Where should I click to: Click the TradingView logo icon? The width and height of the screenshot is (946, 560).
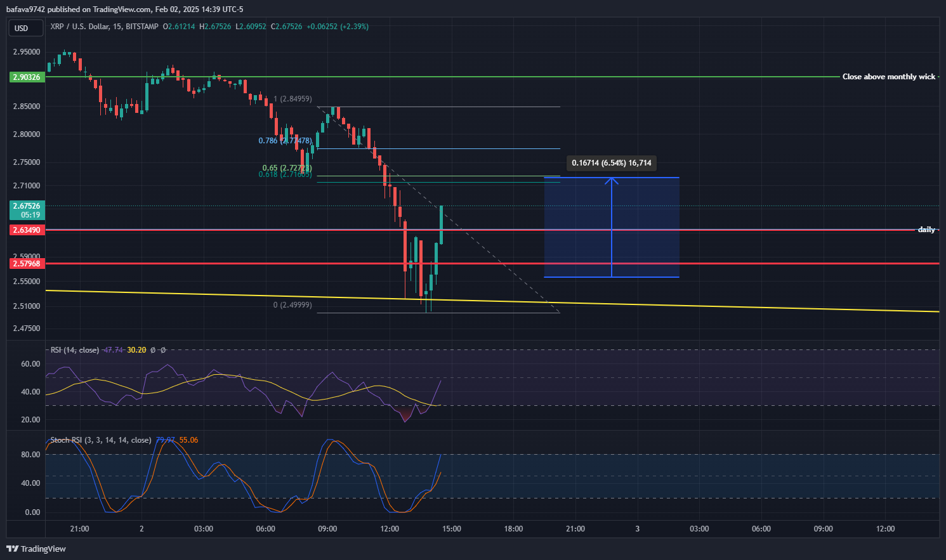12,549
